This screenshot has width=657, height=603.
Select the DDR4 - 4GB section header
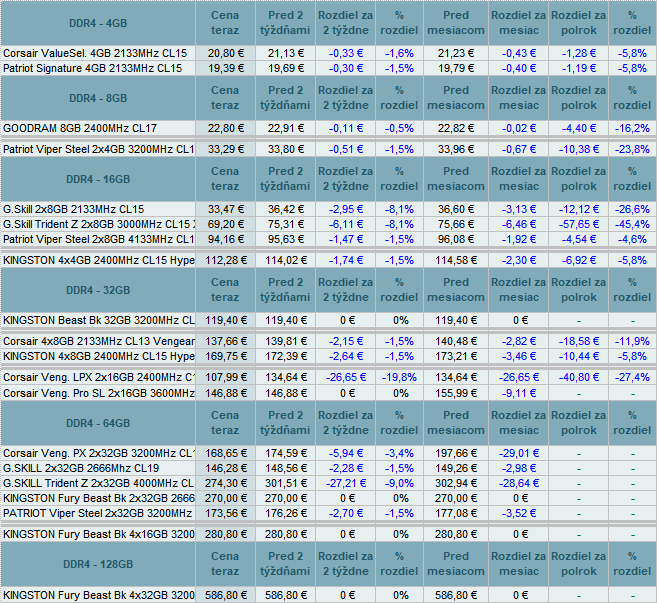[98, 23]
